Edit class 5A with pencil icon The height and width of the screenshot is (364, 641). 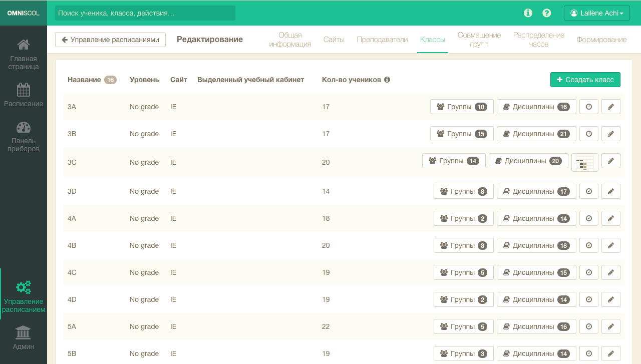click(x=610, y=326)
